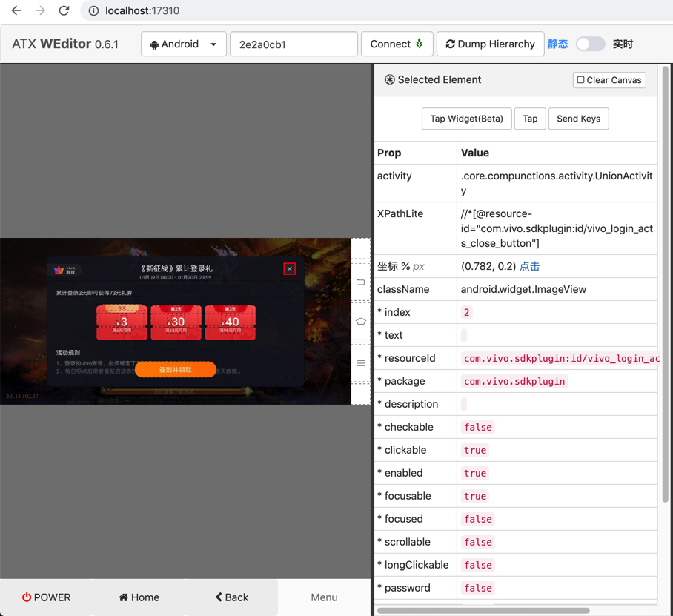The height and width of the screenshot is (616, 673).
Task: Click the clickable value true
Action: click(x=475, y=450)
